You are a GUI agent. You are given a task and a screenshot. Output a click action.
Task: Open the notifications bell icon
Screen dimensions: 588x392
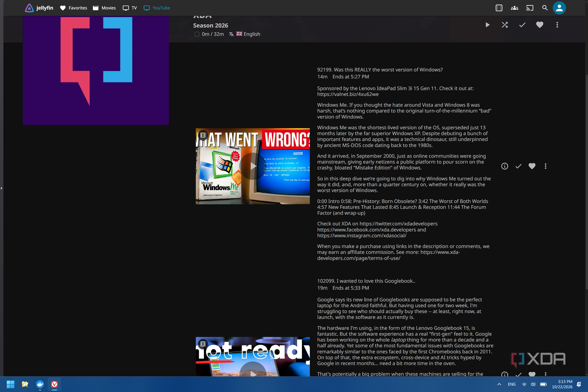pos(579,384)
